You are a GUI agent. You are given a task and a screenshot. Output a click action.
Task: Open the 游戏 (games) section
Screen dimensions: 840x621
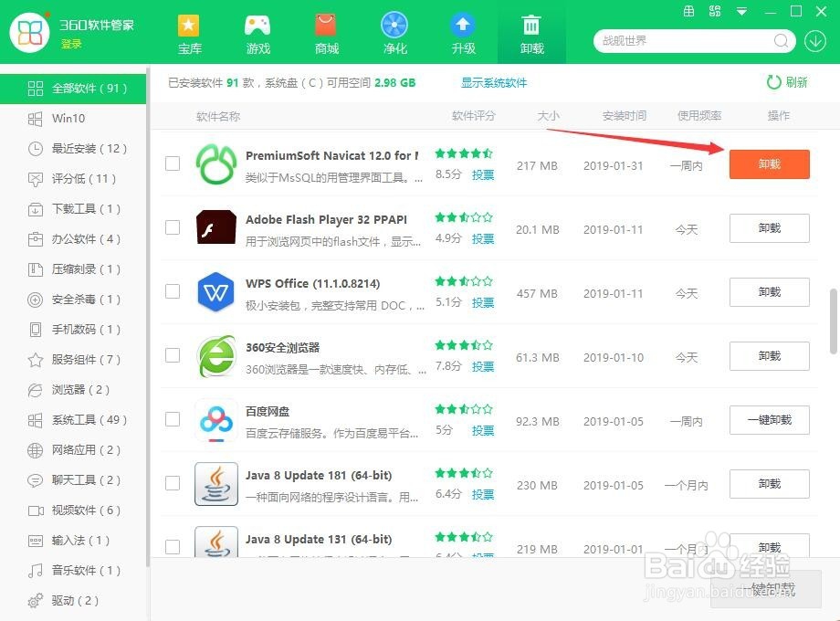(257, 32)
